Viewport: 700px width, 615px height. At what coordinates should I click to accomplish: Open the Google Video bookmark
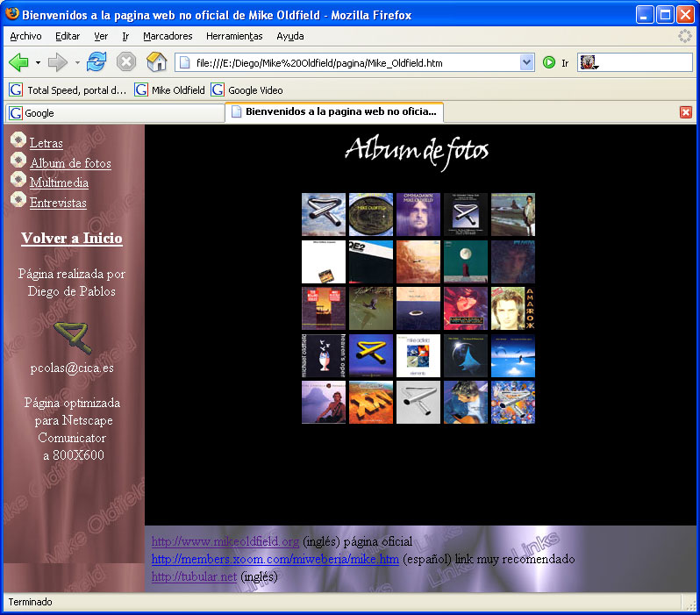pos(246,90)
